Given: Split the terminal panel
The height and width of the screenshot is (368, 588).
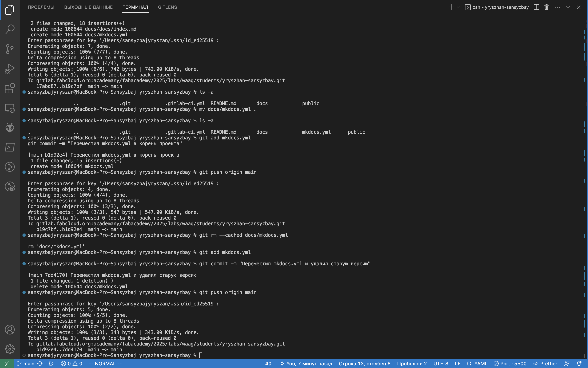Looking at the screenshot, I should (x=536, y=7).
